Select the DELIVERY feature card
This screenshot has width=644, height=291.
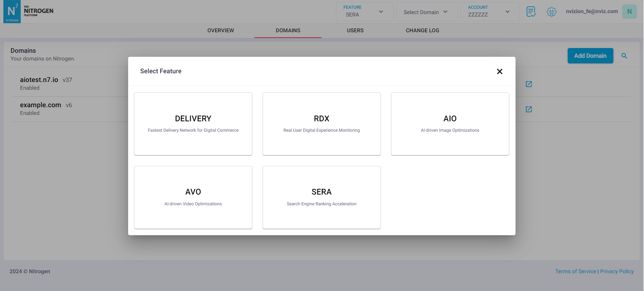pos(193,124)
